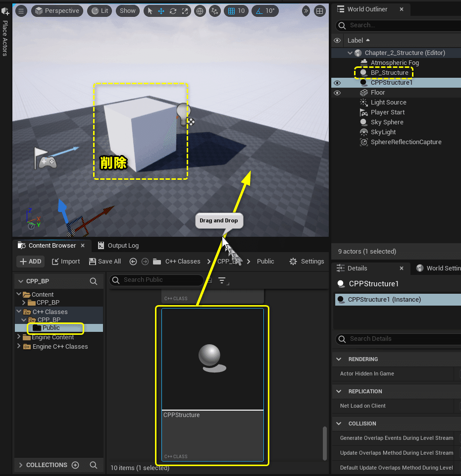461x476 pixels.
Task: Switch to the World Settings tab
Action: (x=438, y=268)
